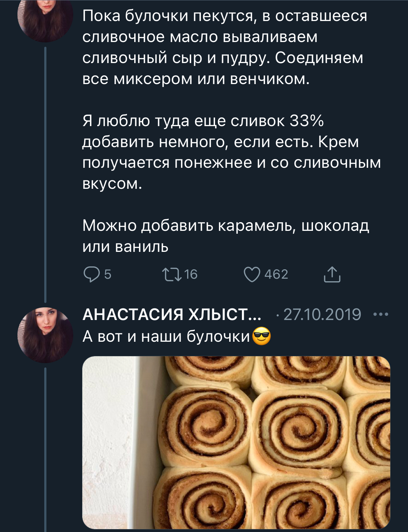Tap the reply speech bubble icon

(91, 274)
